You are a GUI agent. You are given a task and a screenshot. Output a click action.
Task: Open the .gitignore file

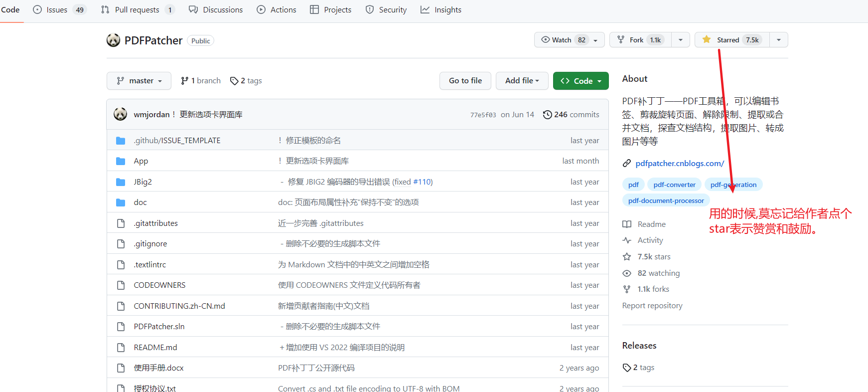(150, 244)
